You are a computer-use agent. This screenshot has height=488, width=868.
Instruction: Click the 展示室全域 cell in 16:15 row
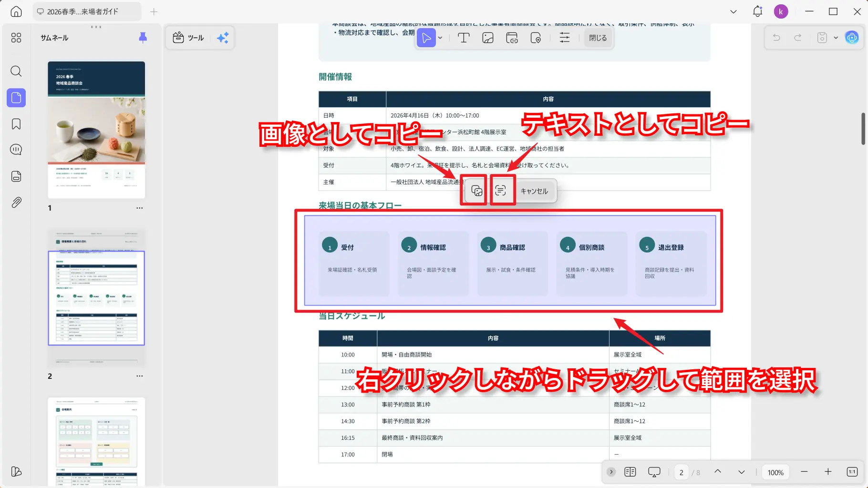point(660,438)
